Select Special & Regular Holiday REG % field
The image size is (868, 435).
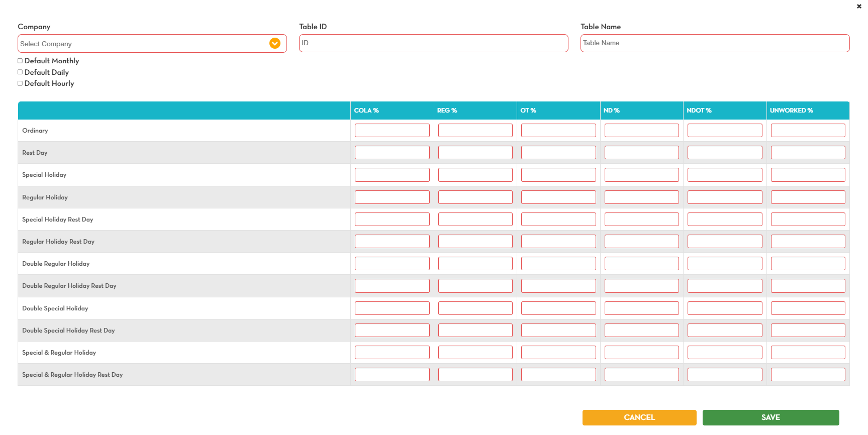click(475, 353)
